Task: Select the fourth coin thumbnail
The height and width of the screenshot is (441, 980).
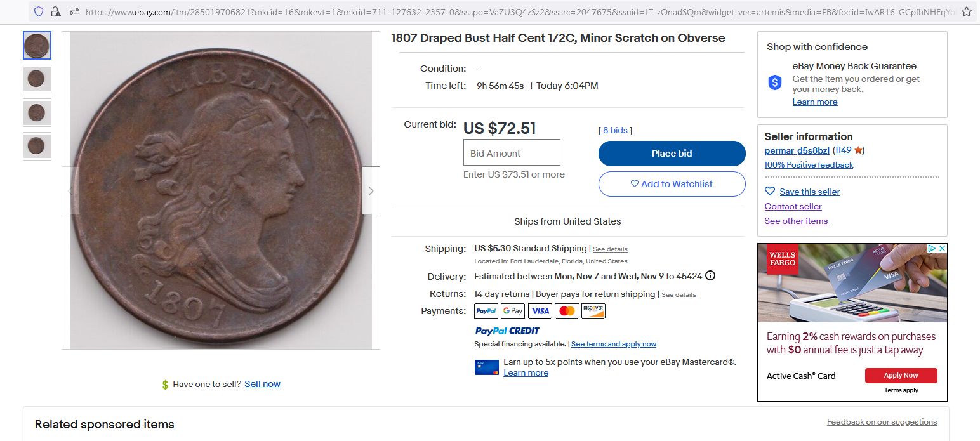Action: 37,146
